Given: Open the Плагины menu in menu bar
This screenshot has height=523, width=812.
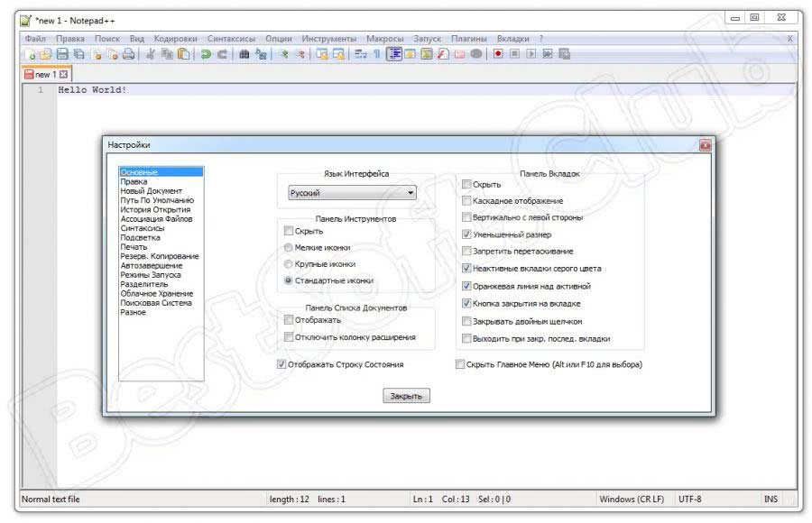Looking at the screenshot, I should click(468, 39).
